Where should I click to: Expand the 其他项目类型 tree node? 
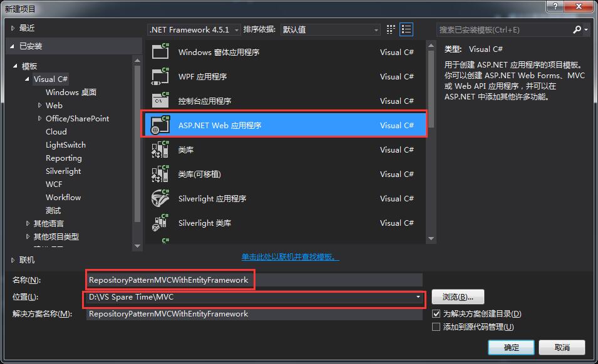28,236
